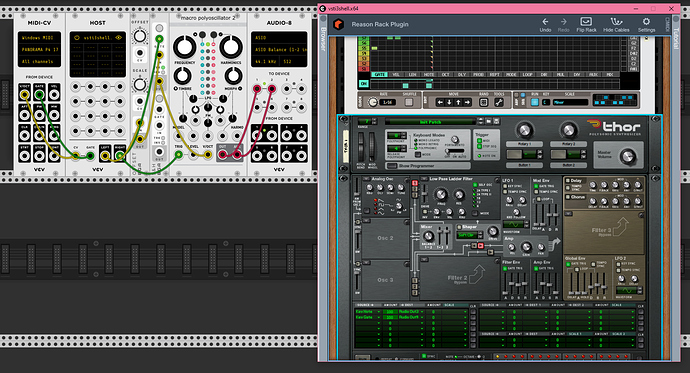Click MIDI-CV Windows MIDI driver row

(x=39, y=38)
